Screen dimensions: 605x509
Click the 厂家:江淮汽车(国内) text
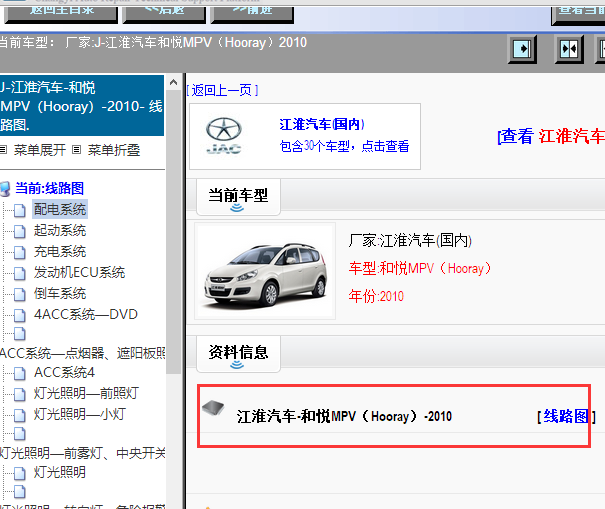(410, 240)
